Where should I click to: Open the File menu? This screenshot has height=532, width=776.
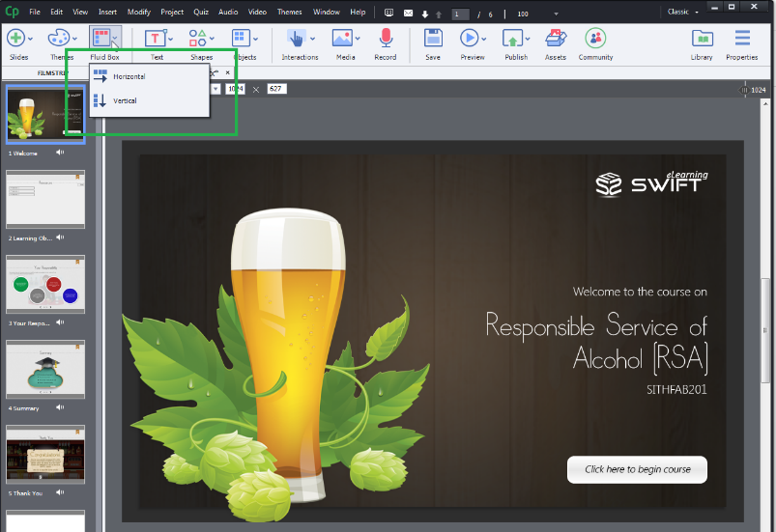click(35, 12)
